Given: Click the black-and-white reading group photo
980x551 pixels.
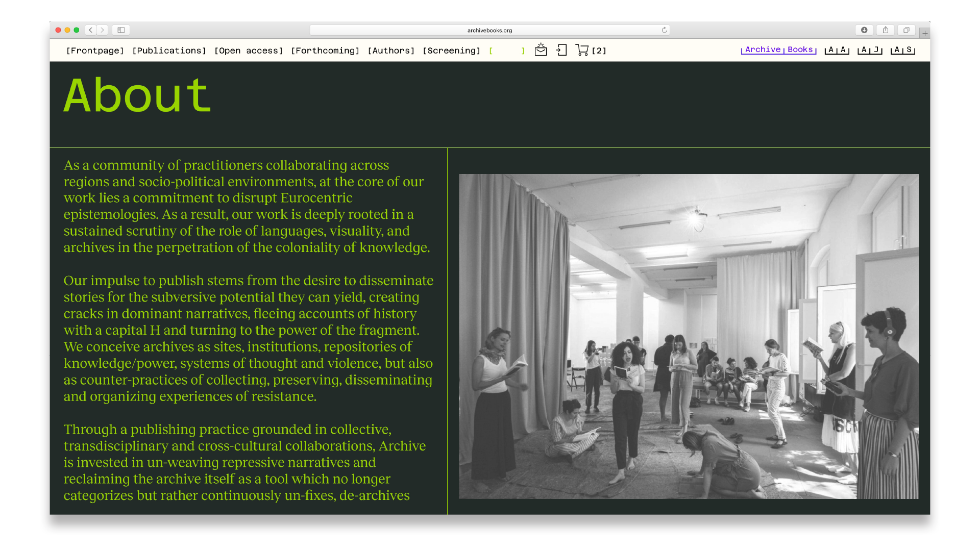Looking at the screenshot, I should click(x=689, y=336).
